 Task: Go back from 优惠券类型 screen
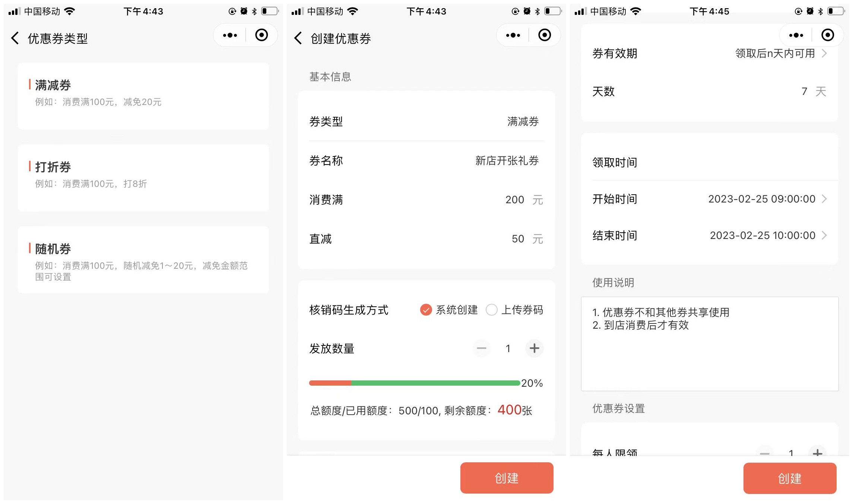pos(15,38)
